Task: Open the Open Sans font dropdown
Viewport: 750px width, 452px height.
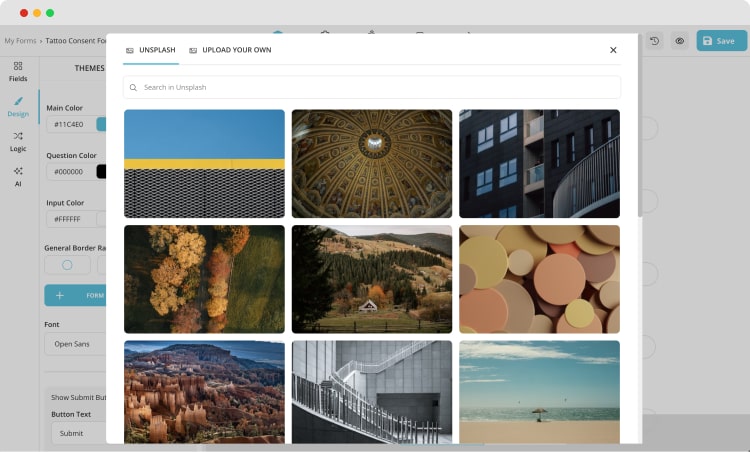Action: pyautogui.click(x=75, y=344)
